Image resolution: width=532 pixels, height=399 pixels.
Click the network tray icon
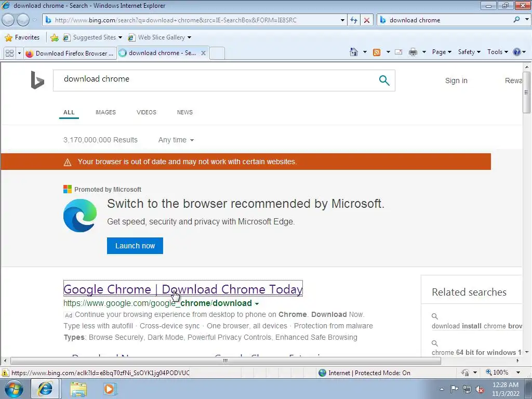[467, 389]
